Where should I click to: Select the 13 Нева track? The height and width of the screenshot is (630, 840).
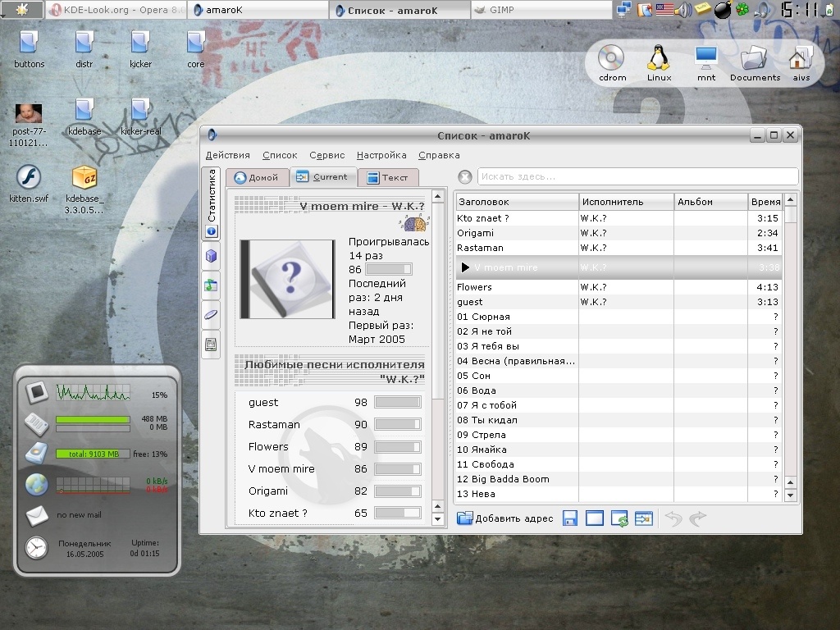click(619, 494)
